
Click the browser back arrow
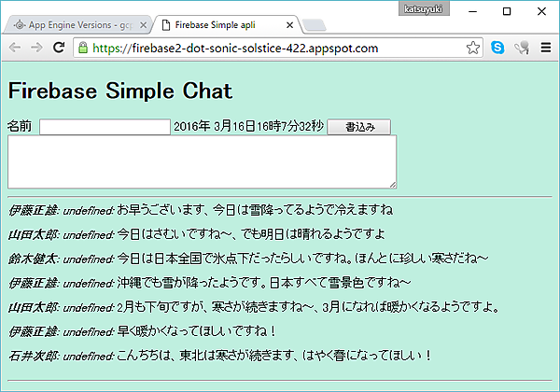[x=15, y=48]
